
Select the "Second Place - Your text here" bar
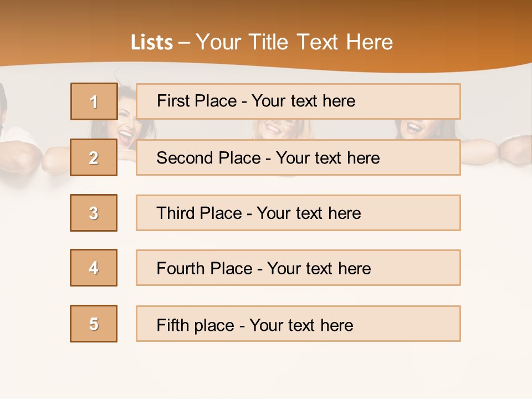[298, 157]
